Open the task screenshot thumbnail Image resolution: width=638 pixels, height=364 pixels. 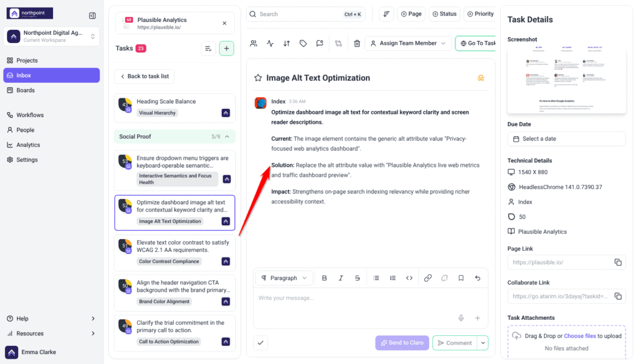(566, 79)
